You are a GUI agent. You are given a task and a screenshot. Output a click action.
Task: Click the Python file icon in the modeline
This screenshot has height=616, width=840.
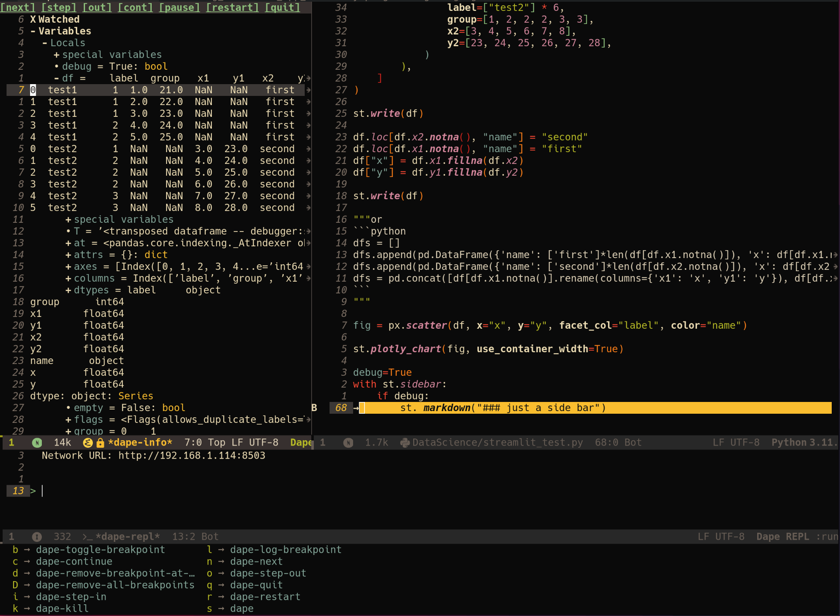point(405,442)
